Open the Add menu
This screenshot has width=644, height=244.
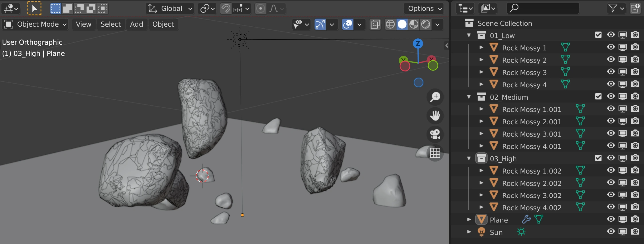click(136, 24)
